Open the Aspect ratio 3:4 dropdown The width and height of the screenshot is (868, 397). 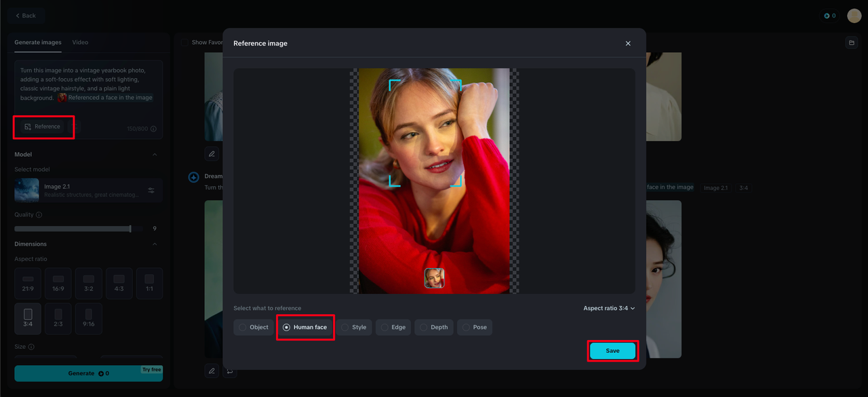[609, 308]
